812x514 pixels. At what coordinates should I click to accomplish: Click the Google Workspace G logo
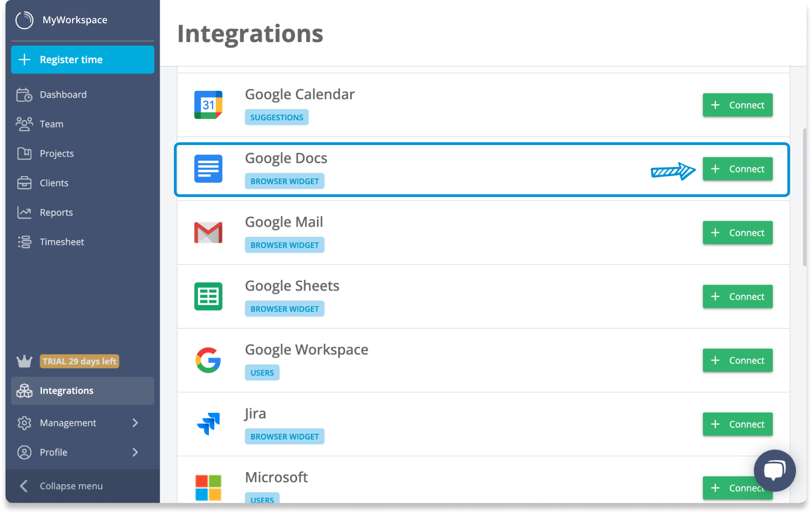click(208, 360)
